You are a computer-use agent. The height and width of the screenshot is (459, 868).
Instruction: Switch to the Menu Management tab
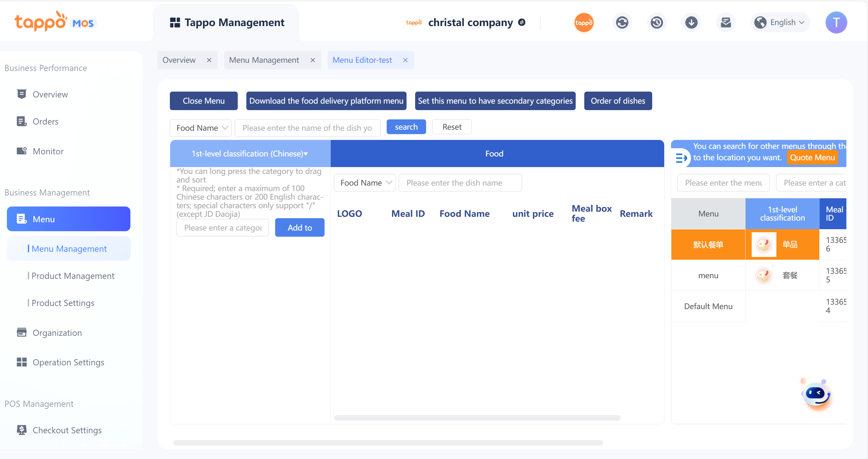[264, 60]
